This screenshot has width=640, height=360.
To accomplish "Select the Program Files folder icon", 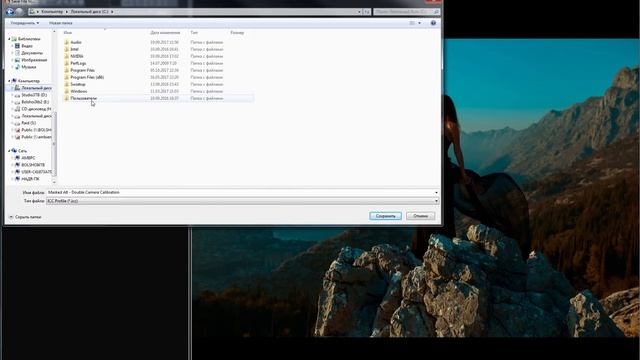I will click(67, 70).
